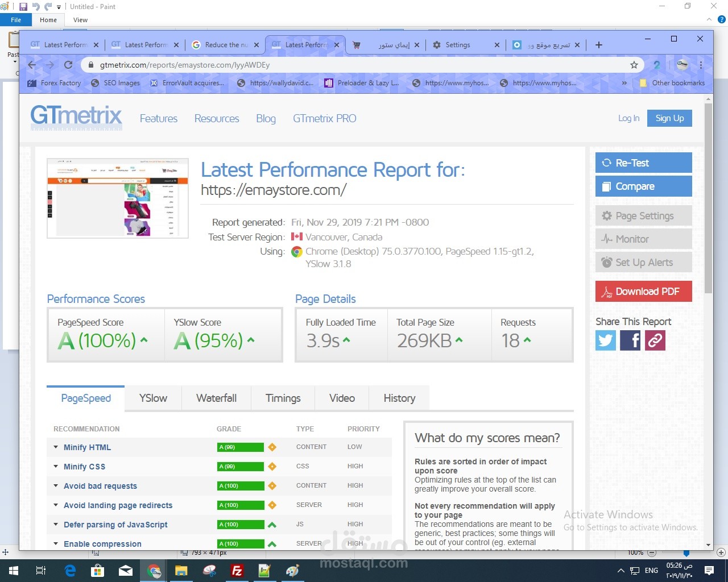
Task: Switch to the Waterfall tab
Action: click(x=216, y=398)
